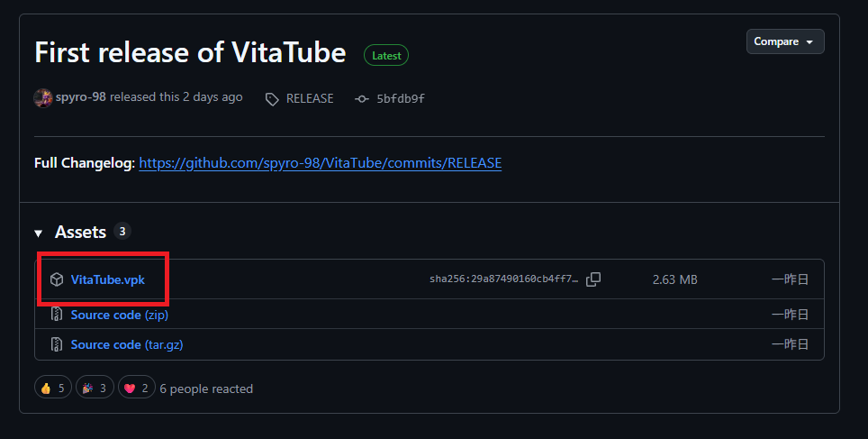
Task: Open the Compare dropdown
Action: tap(785, 41)
